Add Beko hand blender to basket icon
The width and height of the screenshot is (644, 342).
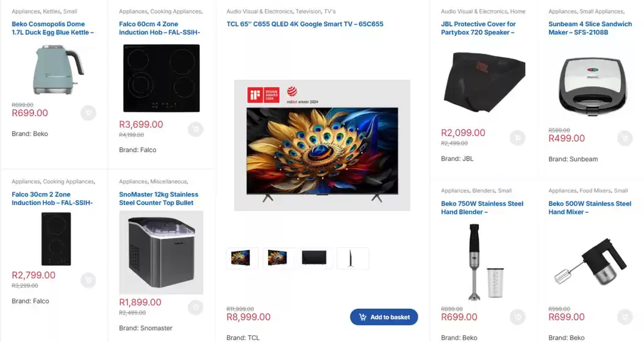point(518,316)
